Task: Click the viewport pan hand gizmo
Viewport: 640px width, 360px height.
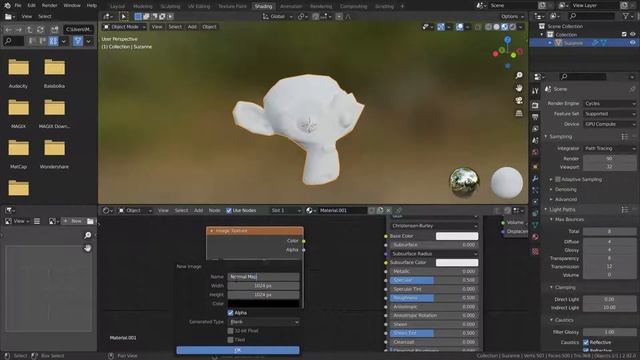Action: [x=519, y=88]
